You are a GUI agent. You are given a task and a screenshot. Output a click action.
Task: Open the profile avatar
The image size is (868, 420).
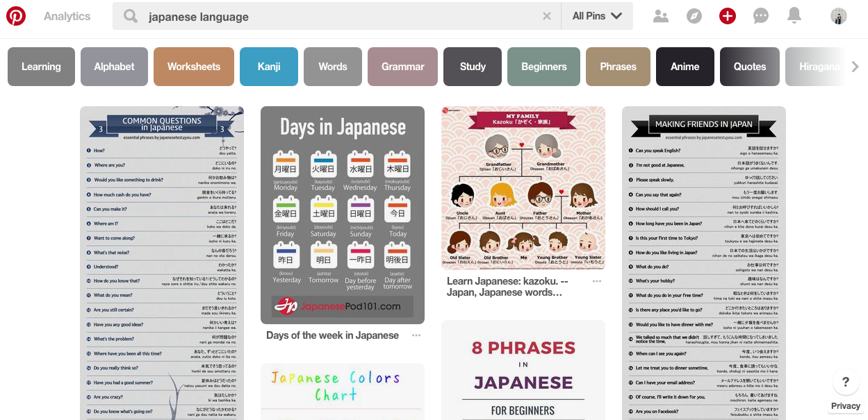(x=839, y=16)
